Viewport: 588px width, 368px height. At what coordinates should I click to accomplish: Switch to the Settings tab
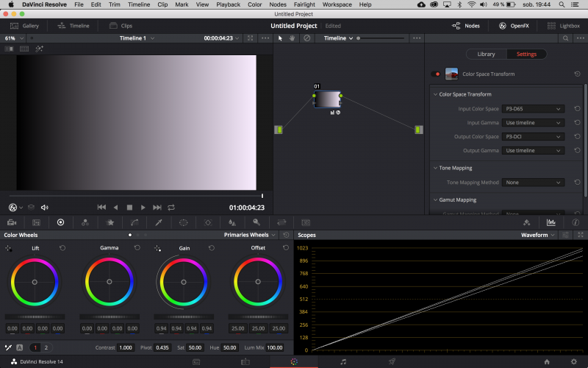pos(526,54)
